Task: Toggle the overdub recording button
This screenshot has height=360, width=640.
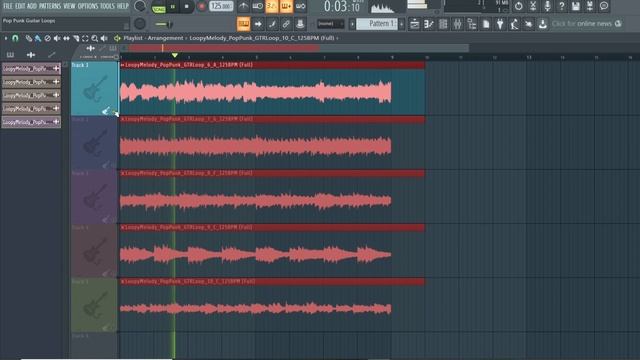Action: [286, 6]
